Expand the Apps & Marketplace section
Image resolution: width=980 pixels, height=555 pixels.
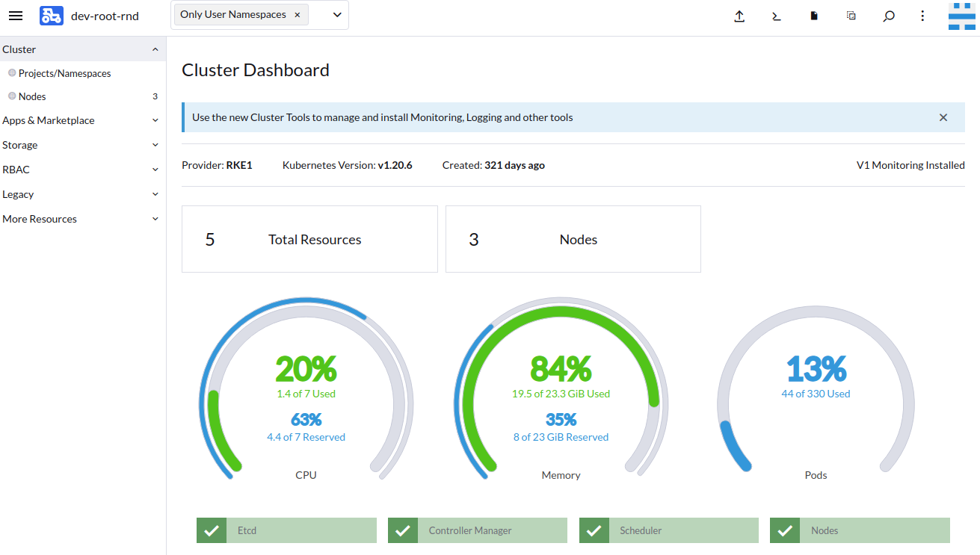point(155,120)
